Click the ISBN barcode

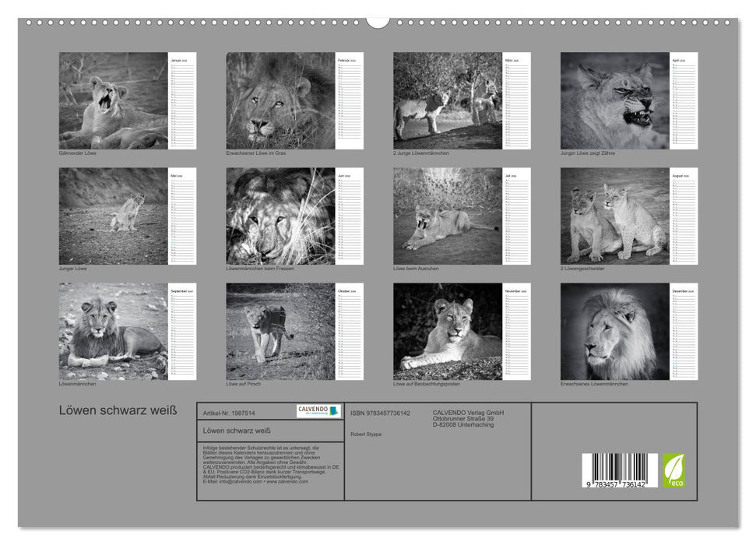click(x=619, y=470)
